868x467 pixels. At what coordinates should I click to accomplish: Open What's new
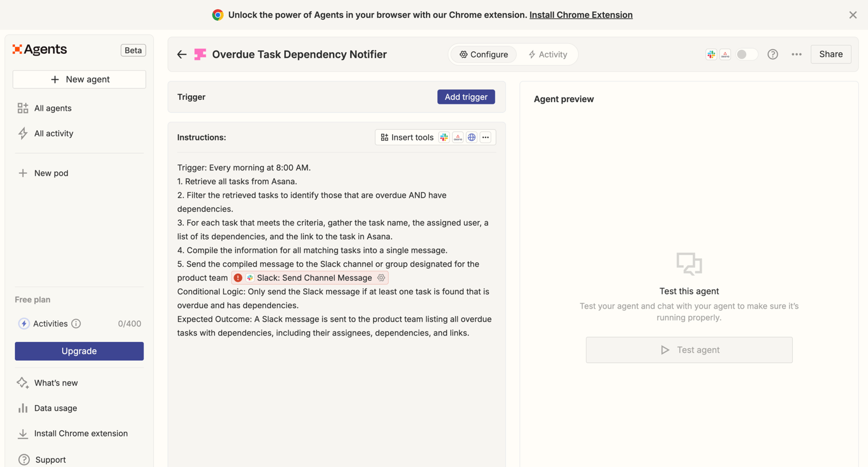tap(56, 383)
